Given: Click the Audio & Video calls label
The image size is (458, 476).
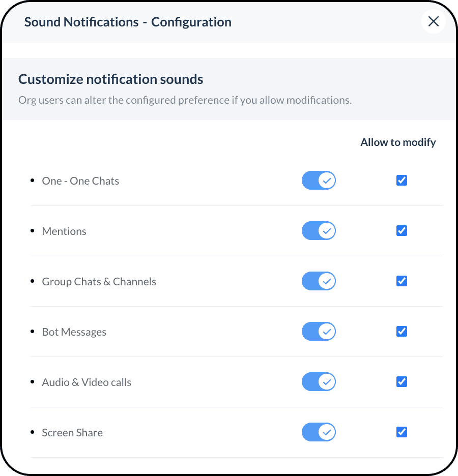Looking at the screenshot, I should click(87, 382).
